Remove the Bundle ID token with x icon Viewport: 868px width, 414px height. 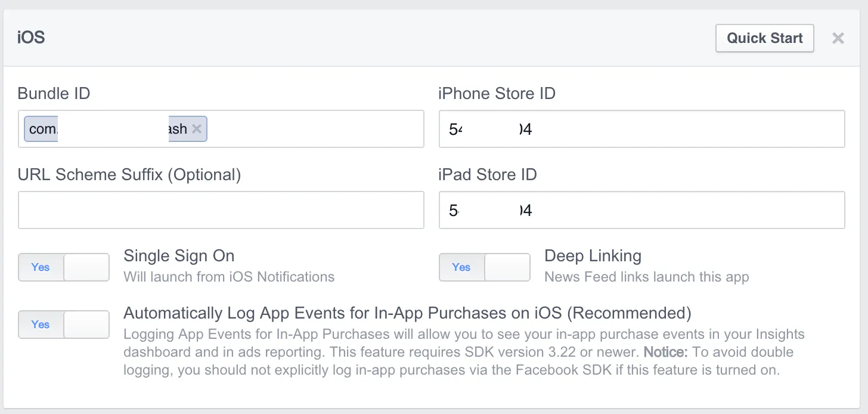(197, 129)
